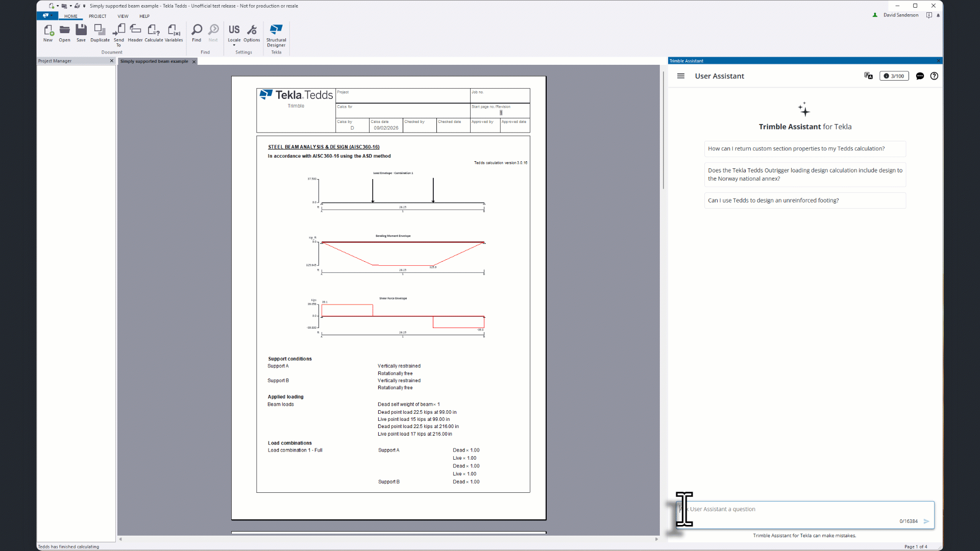The image size is (980, 551).
Task: Close the Trimble Assistant panel
Action: 938,61
